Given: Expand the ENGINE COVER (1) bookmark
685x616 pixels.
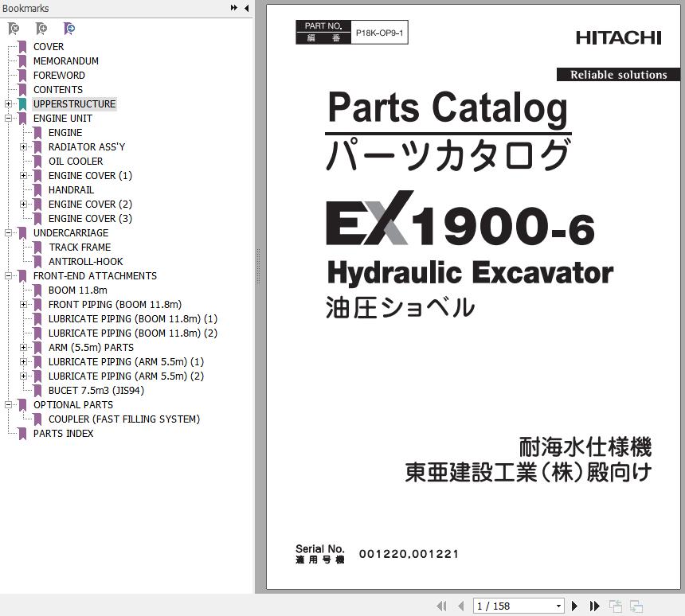Looking at the screenshot, I should pos(24,176).
